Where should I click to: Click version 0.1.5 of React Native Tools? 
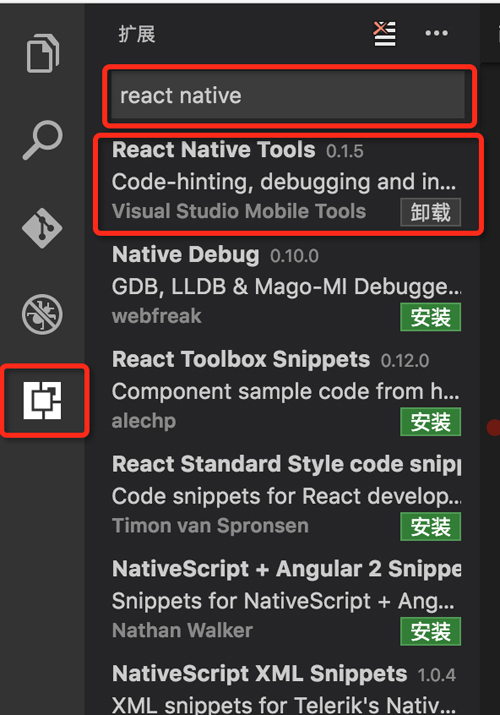345,151
